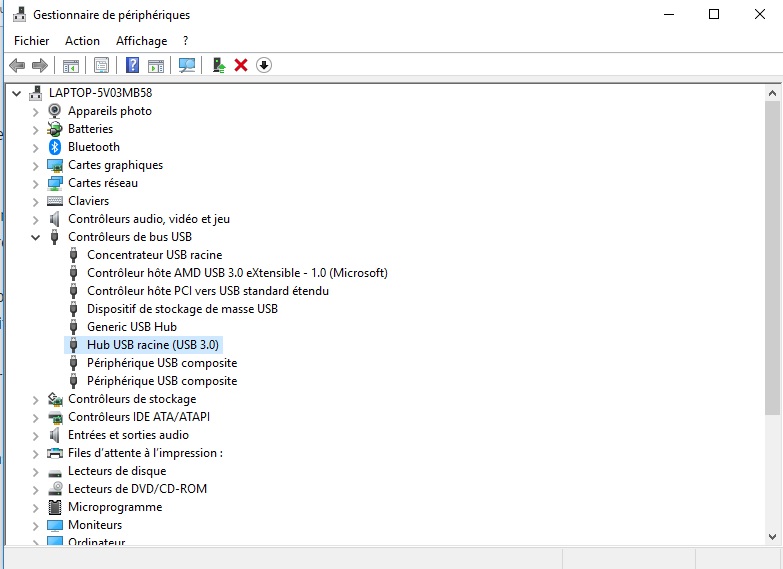Viewport: 783px width, 569px height.
Task: Select Generic USB Hub device
Action: pos(131,327)
